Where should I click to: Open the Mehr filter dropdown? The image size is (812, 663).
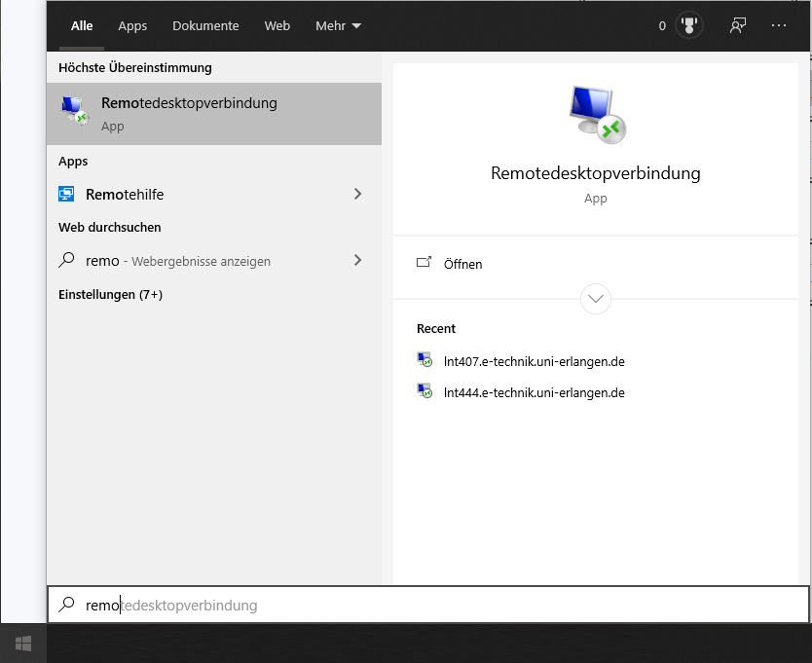338,26
